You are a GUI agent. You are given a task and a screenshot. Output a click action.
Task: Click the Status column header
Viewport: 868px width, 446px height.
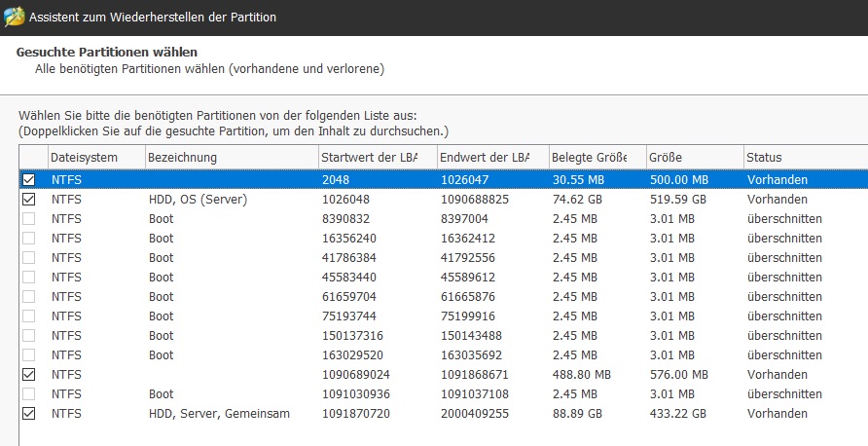coord(803,158)
